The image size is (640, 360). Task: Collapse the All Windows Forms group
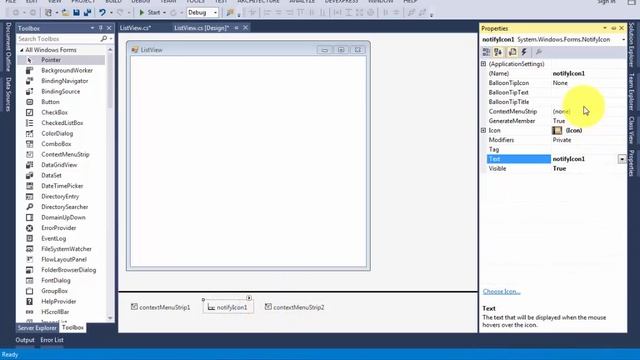[x=22, y=50]
